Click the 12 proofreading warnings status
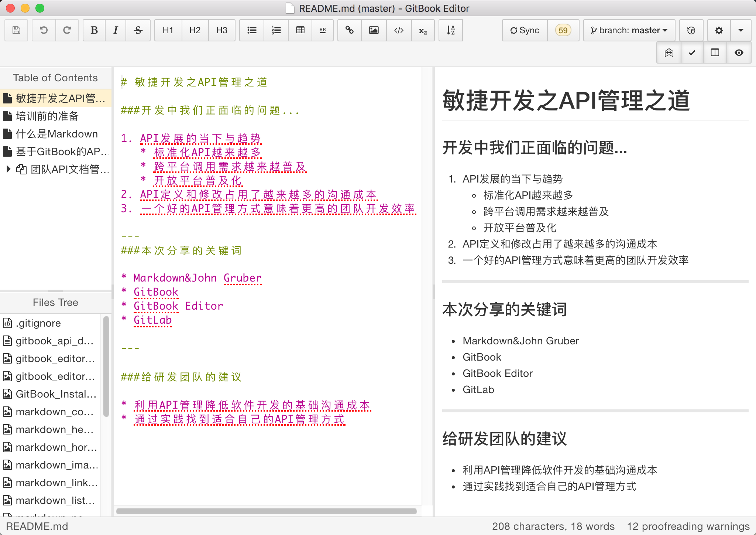 click(688, 526)
